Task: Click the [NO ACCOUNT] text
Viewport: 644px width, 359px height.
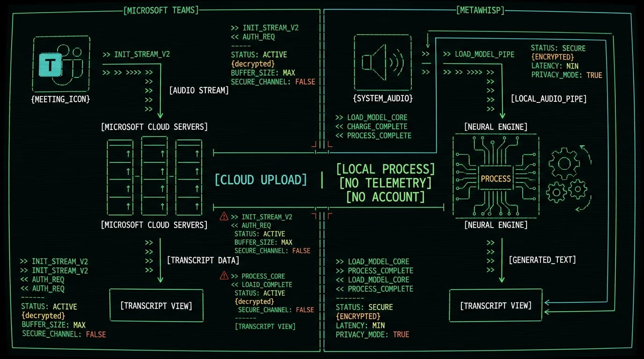Action: click(386, 197)
